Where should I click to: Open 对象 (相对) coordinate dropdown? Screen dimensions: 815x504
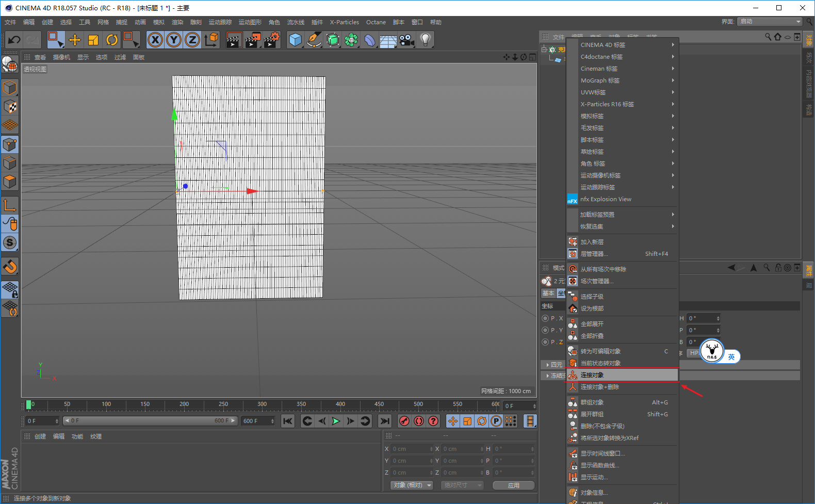click(x=412, y=485)
